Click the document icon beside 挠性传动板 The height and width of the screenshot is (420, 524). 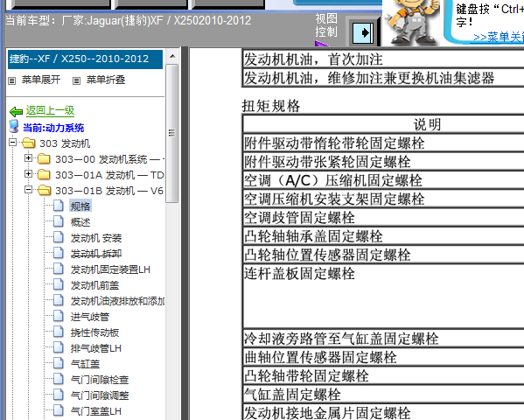[x=59, y=332]
